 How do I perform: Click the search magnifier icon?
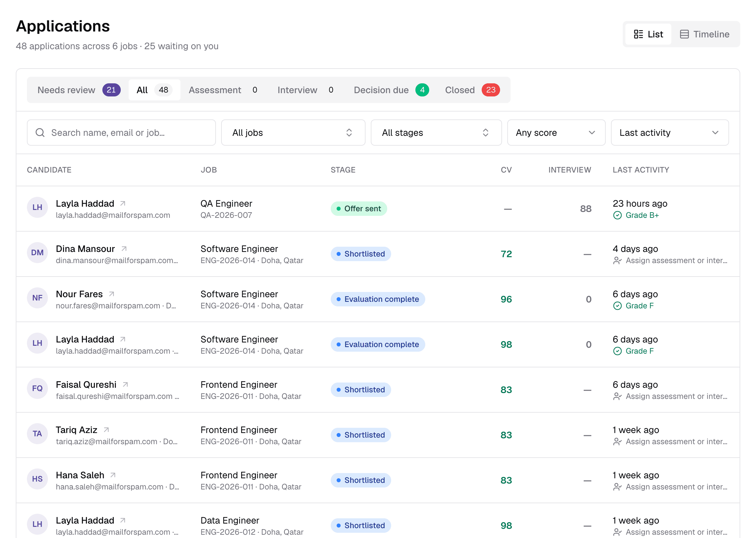coord(40,133)
